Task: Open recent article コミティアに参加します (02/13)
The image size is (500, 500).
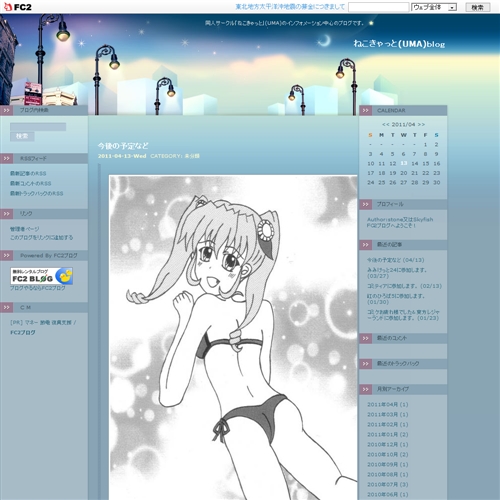Action: (x=404, y=286)
